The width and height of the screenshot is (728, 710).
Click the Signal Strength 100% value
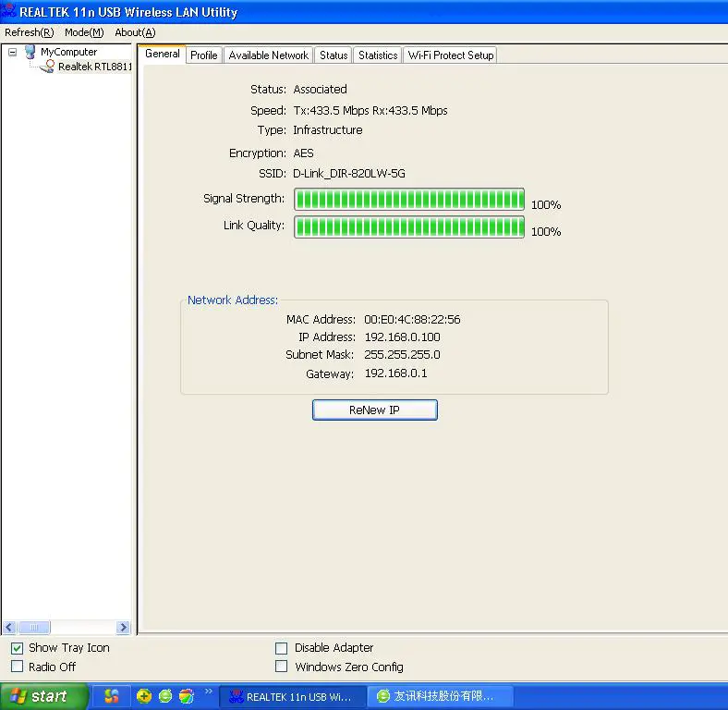(x=546, y=205)
